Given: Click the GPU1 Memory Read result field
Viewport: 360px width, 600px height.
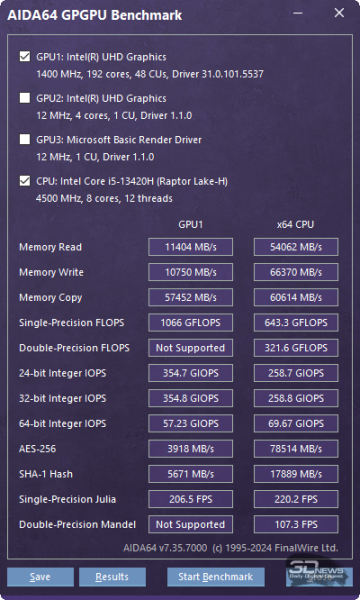Looking at the screenshot, I should click(191, 247).
